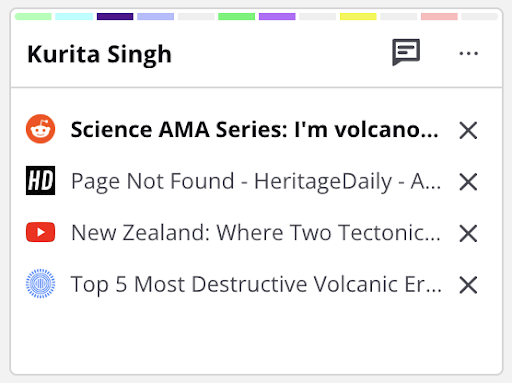512x383 pixels.
Task: Close the Top 5 Most Destructive Volcanic tab
Action: pyautogui.click(x=468, y=285)
